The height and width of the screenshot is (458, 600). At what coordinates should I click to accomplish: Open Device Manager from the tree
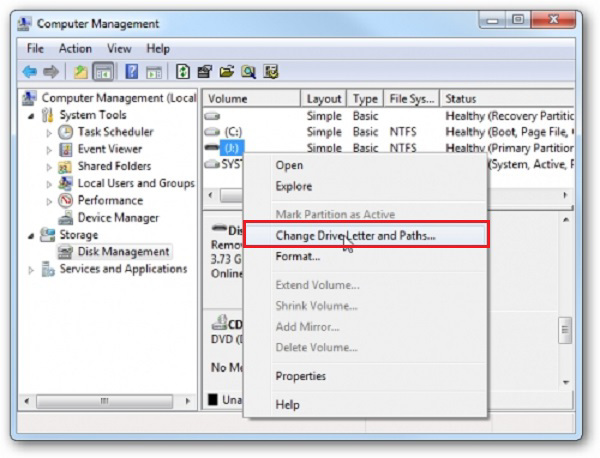coord(118,218)
